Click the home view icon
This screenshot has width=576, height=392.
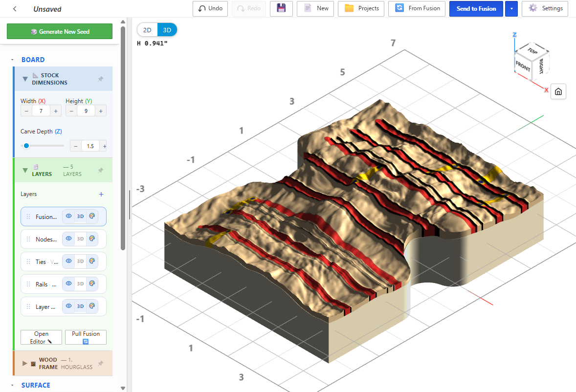(558, 91)
